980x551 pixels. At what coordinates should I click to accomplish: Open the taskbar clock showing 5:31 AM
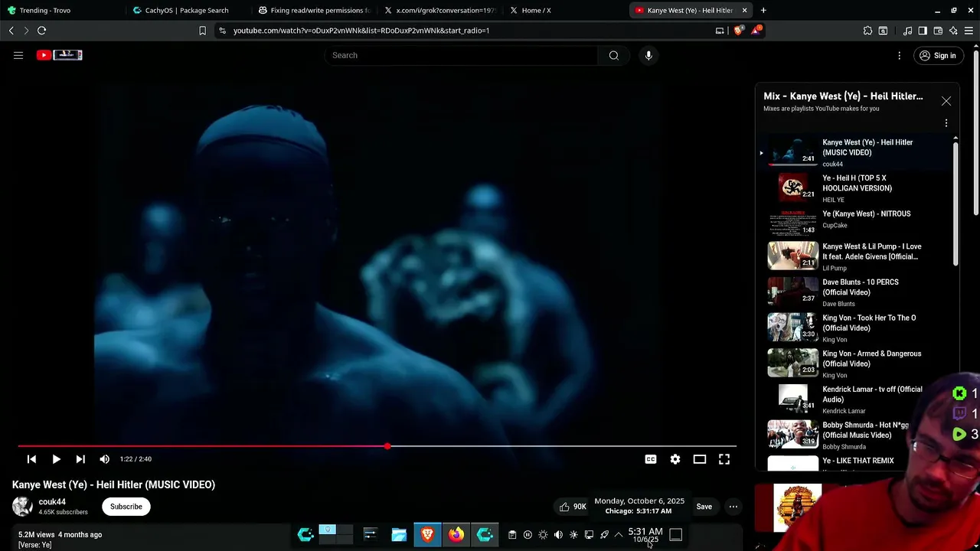645,535
